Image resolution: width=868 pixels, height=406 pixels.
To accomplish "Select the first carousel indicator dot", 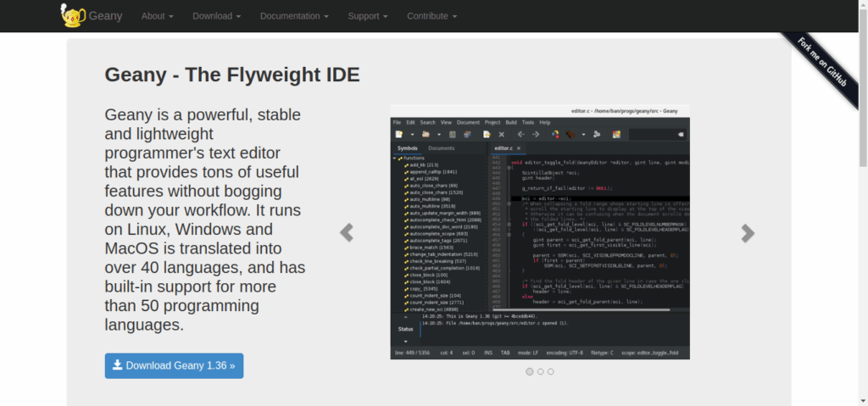I will 530,371.
